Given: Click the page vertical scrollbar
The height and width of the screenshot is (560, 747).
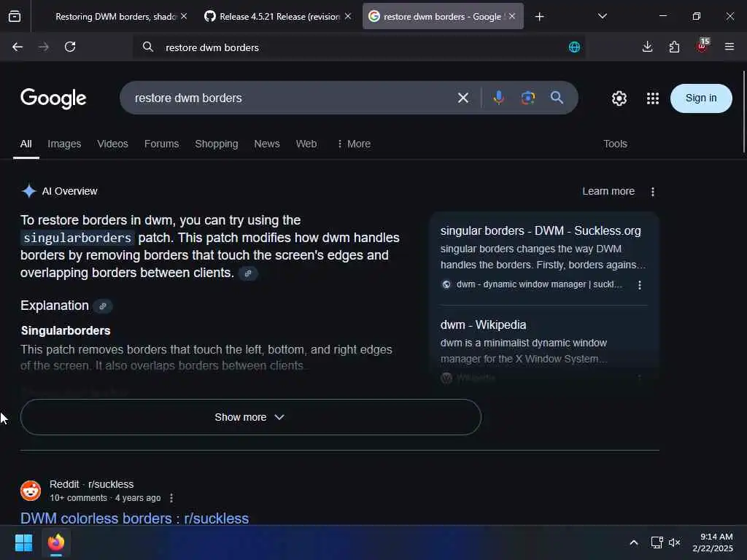Looking at the screenshot, I should pyautogui.click(x=743, y=112).
